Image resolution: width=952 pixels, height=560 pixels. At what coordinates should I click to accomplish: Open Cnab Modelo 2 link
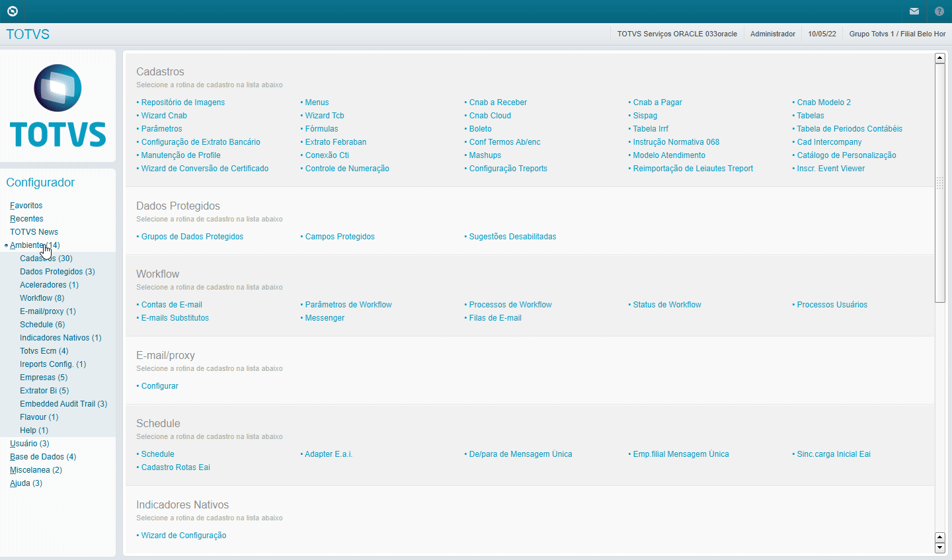[x=824, y=102]
